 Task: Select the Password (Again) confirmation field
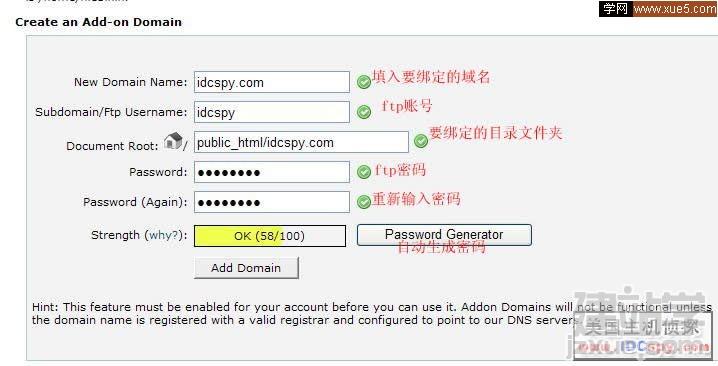tap(272, 202)
